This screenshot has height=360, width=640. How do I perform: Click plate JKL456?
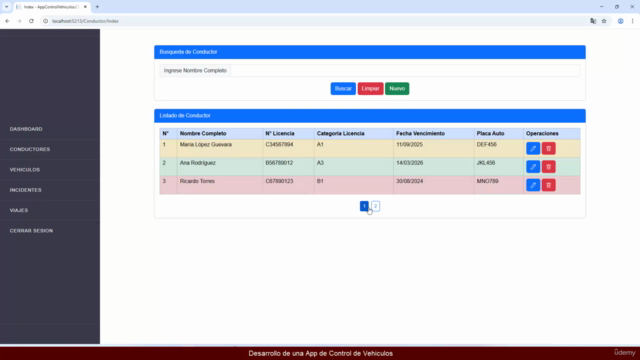(x=486, y=163)
